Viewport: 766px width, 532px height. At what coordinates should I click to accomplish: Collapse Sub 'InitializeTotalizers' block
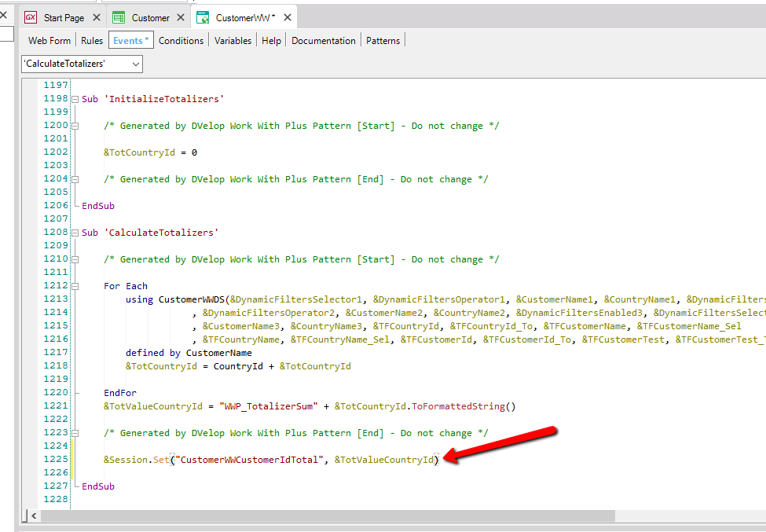coord(75,99)
